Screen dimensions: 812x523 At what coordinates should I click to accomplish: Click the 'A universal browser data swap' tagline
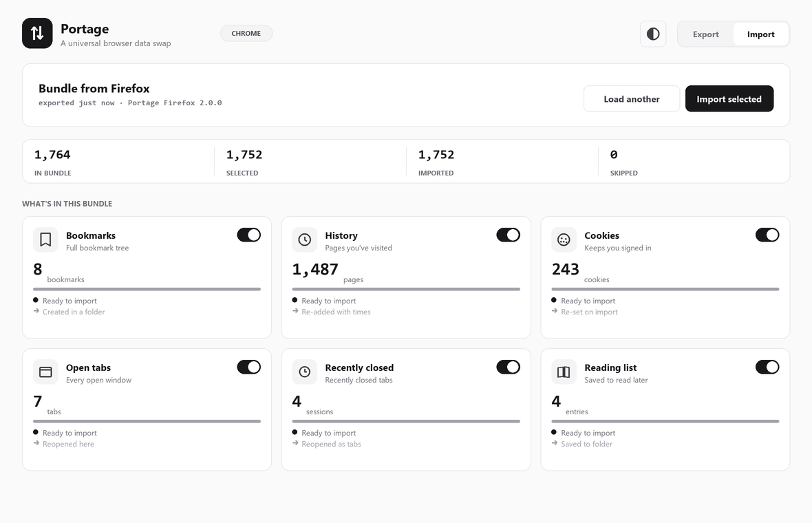pyautogui.click(x=116, y=43)
